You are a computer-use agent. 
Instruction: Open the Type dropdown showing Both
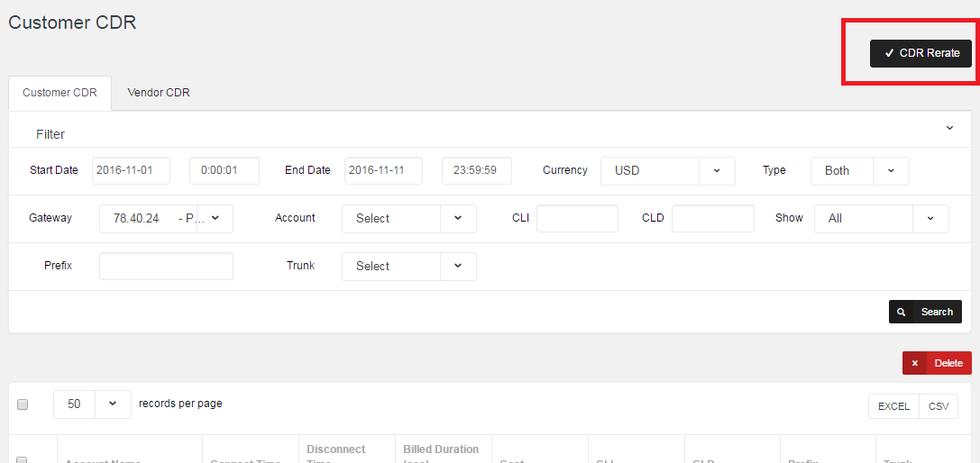(859, 171)
